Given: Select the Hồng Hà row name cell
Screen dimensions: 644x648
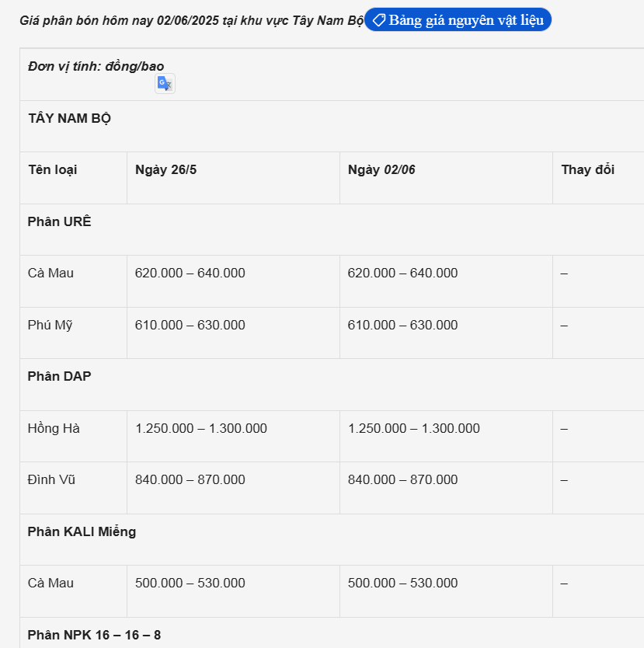Looking at the screenshot, I should point(54,428).
